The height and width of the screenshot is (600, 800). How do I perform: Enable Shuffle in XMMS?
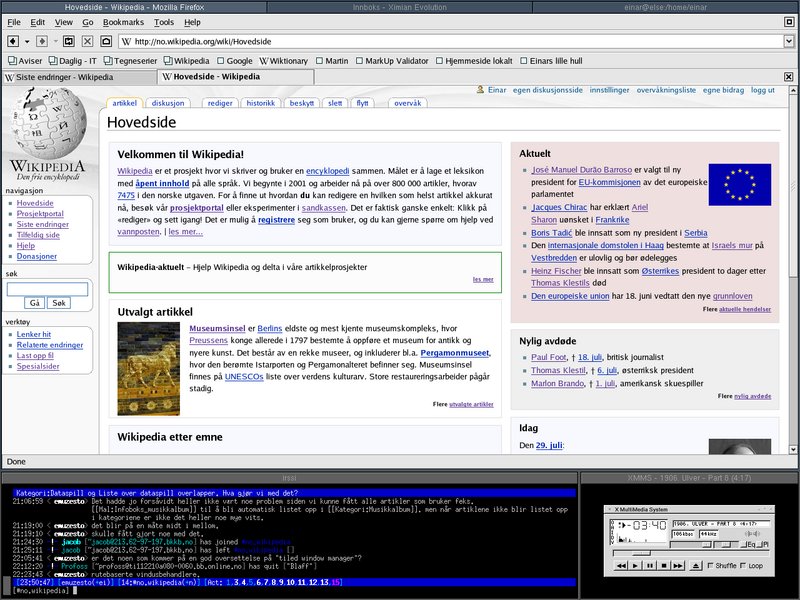click(x=722, y=565)
